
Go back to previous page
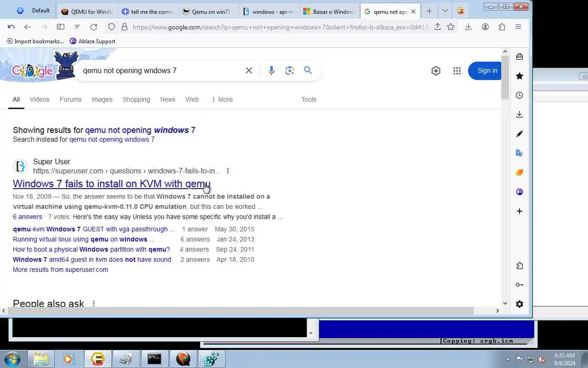[28, 27]
